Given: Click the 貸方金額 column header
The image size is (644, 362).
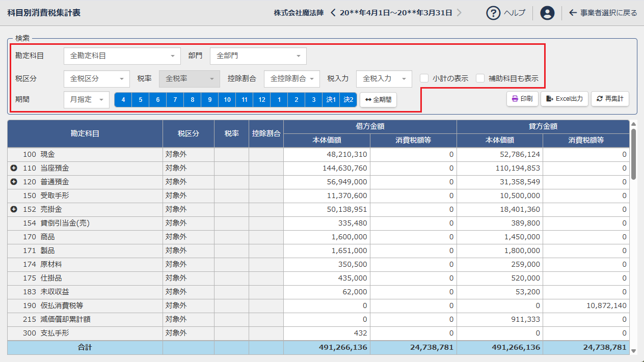Looking at the screenshot, I should (543, 127).
